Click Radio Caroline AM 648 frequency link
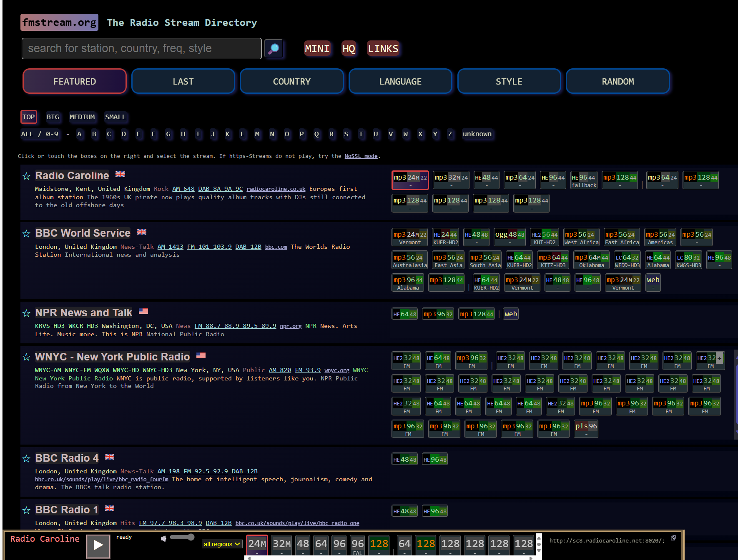 tap(183, 189)
